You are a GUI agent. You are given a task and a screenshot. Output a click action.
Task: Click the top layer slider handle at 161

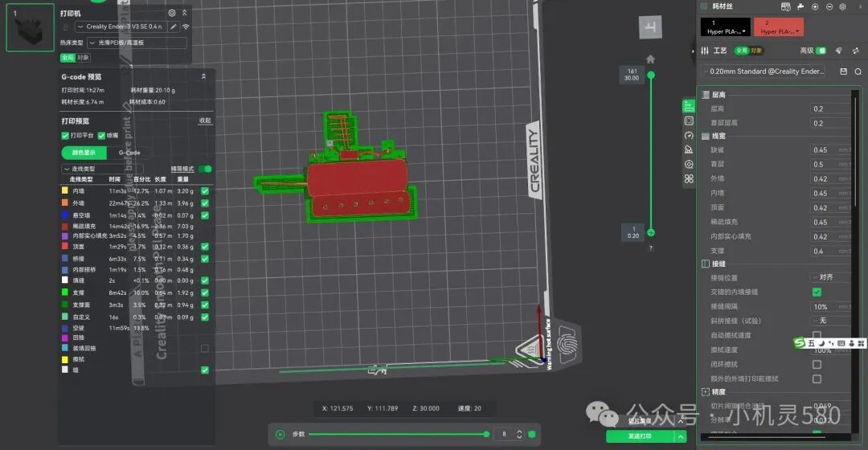[651, 75]
